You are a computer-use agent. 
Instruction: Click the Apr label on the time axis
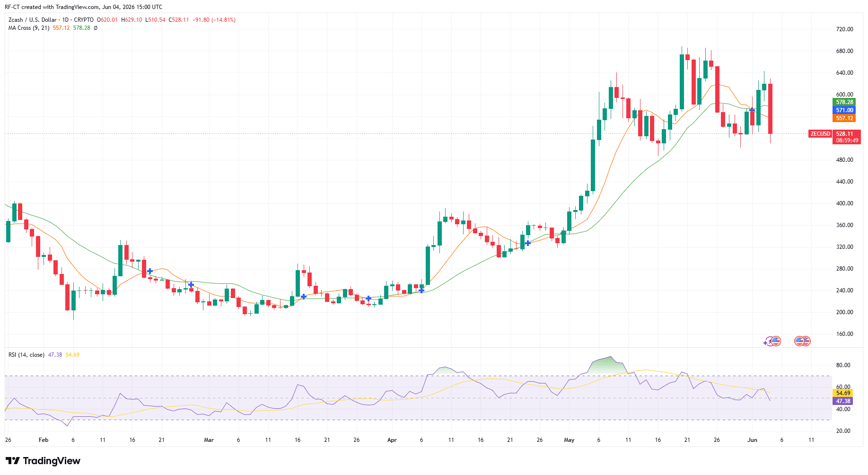pos(392,440)
